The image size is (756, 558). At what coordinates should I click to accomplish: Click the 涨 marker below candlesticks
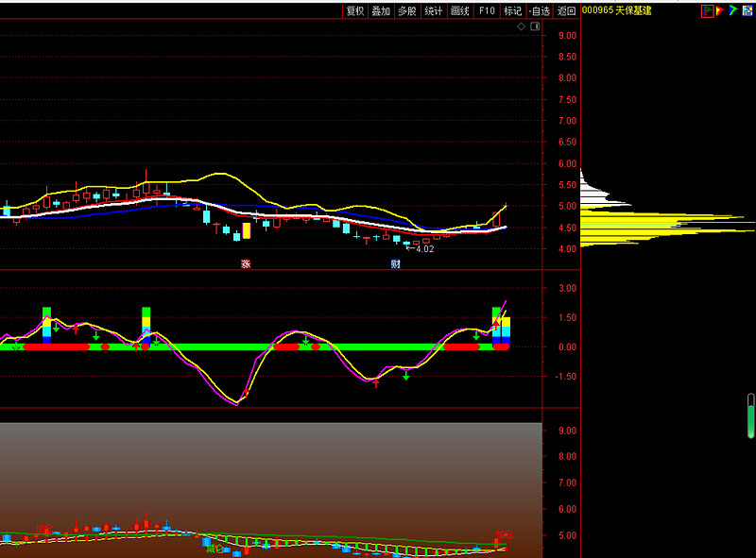click(x=246, y=264)
